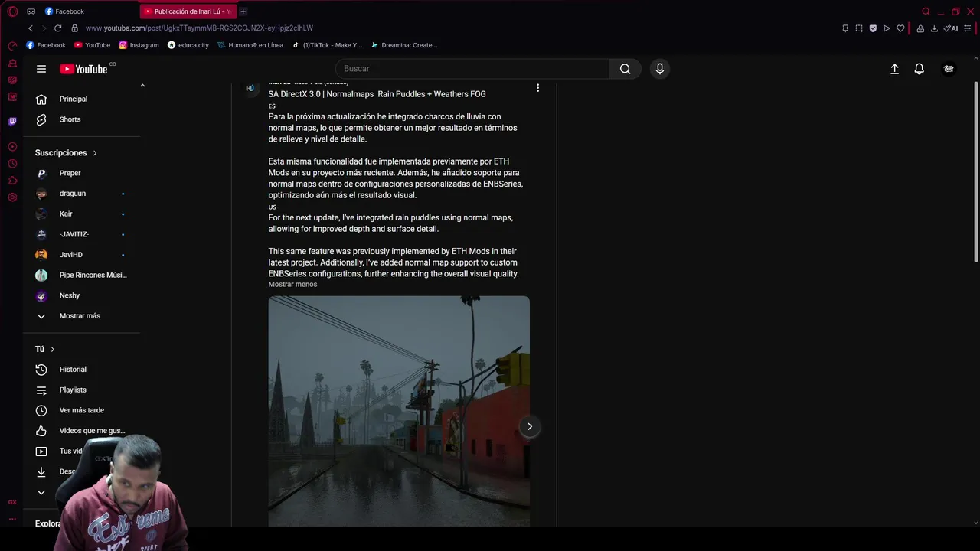The width and height of the screenshot is (980, 551).
Task: Open the notifications bell
Action: click(x=920, y=69)
